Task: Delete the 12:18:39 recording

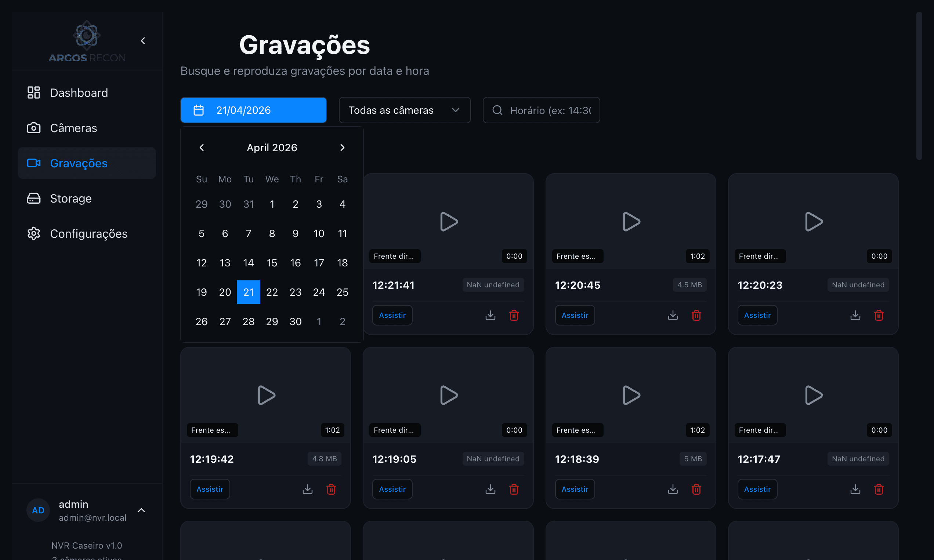Action: pyautogui.click(x=696, y=489)
